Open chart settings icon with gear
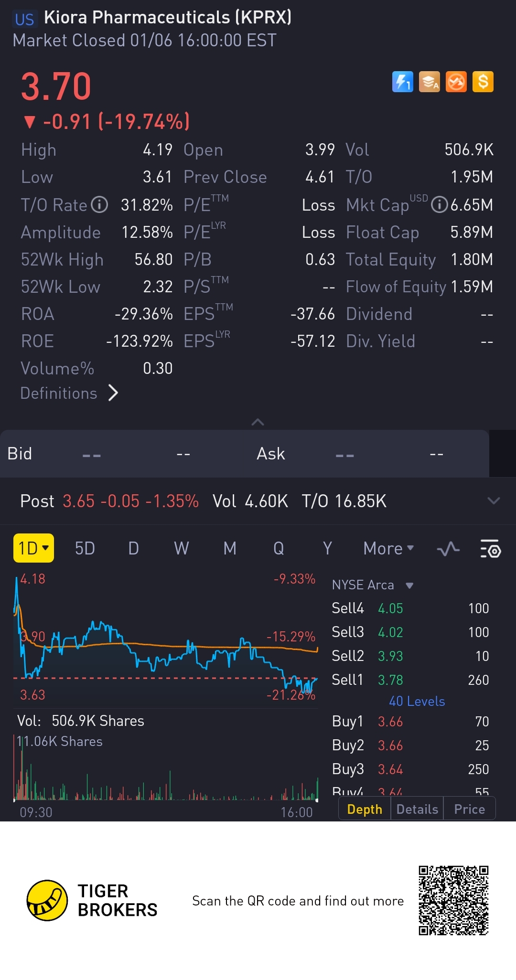516x980 pixels. coord(490,549)
